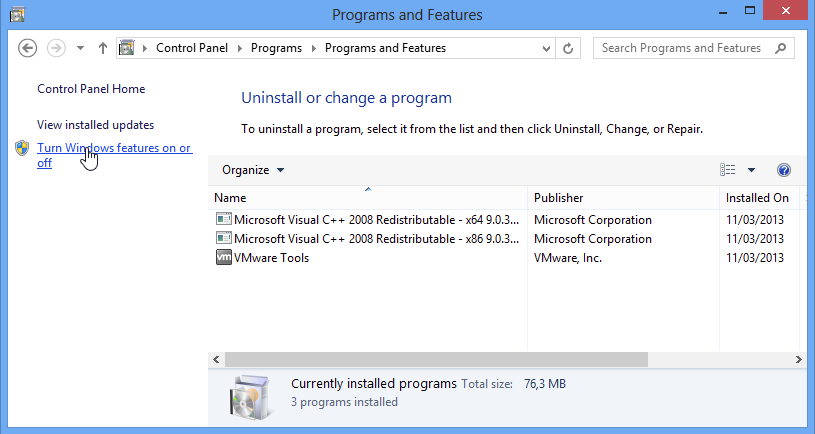Focus the Search Programs and Features box
The width and height of the screenshot is (815, 434).
(693, 48)
